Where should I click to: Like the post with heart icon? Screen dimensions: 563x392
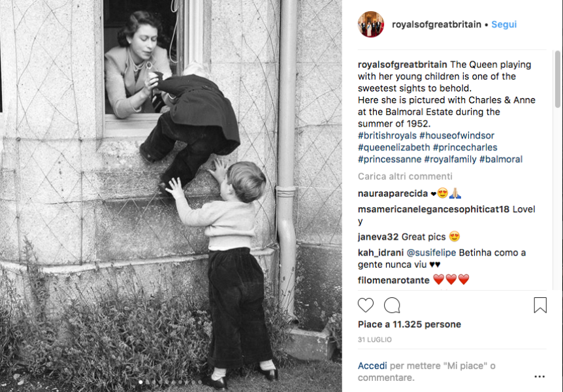[x=366, y=305]
